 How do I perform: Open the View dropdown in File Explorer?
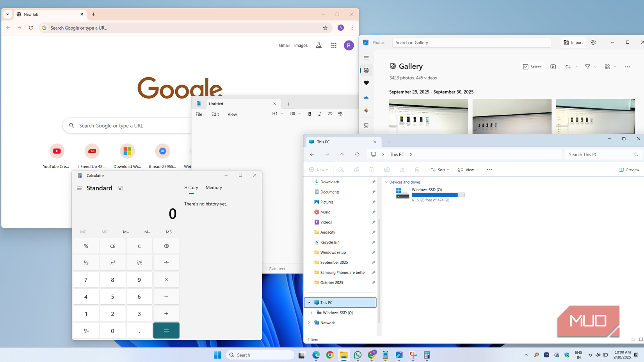(x=468, y=170)
